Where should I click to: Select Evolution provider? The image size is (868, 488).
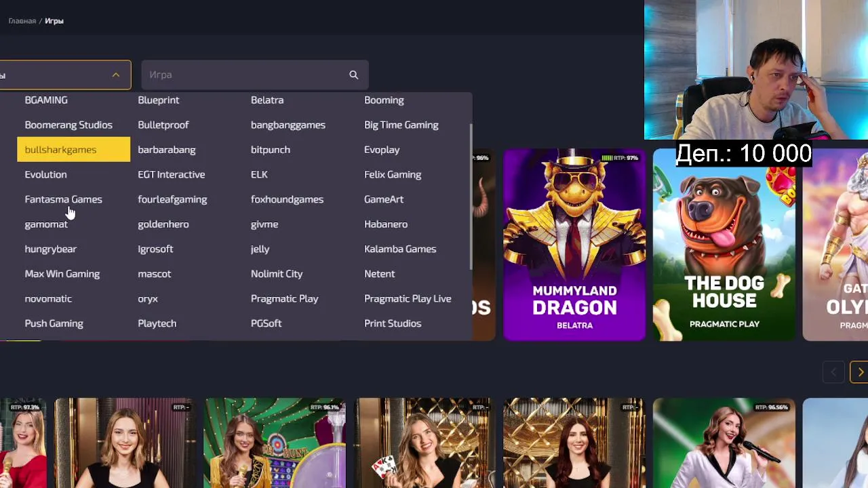pyautogui.click(x=45, y=174)
